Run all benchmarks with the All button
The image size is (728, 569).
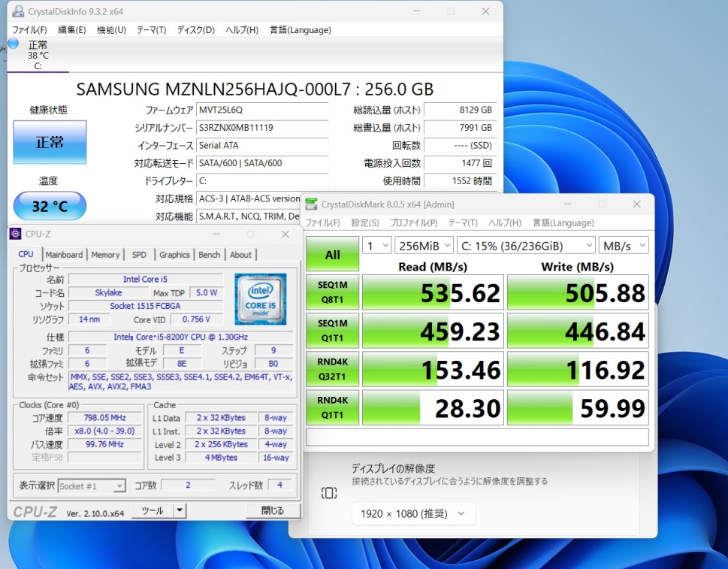point(332,254)
